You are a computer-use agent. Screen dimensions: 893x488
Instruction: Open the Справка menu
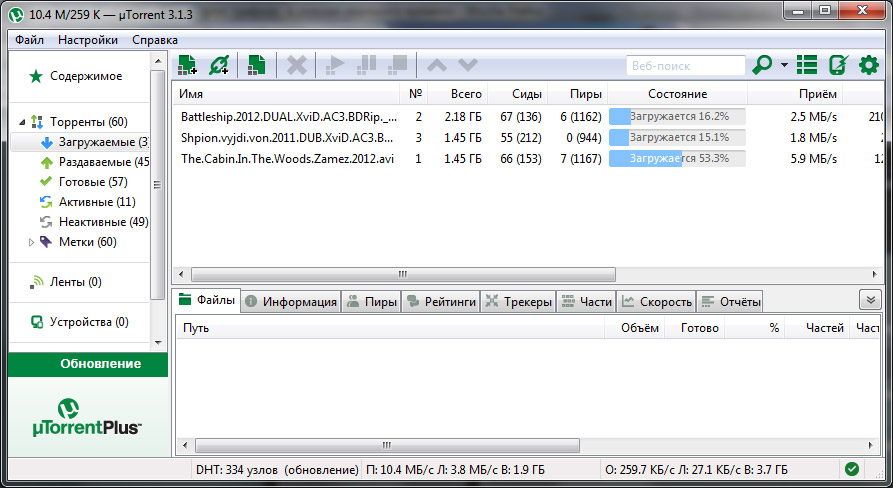pyautogui.click(x=155, y=40)
